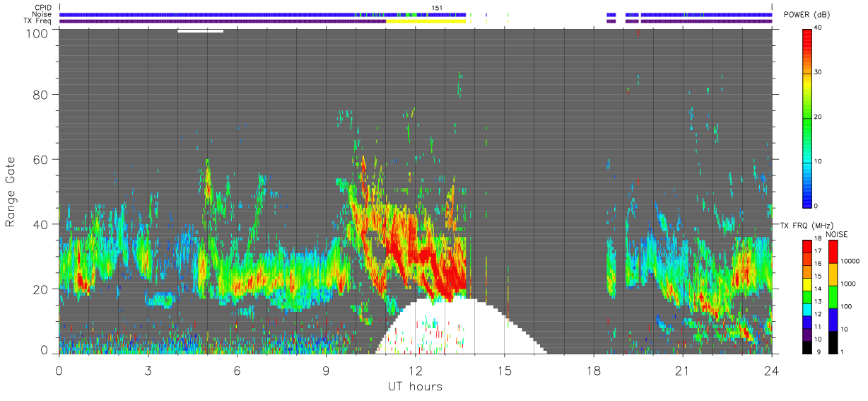This screenshot has height=401, width=868.
Task: Pick the cyan 12-13 MHz TX FRQ swatch
Action: pos(808,309)
